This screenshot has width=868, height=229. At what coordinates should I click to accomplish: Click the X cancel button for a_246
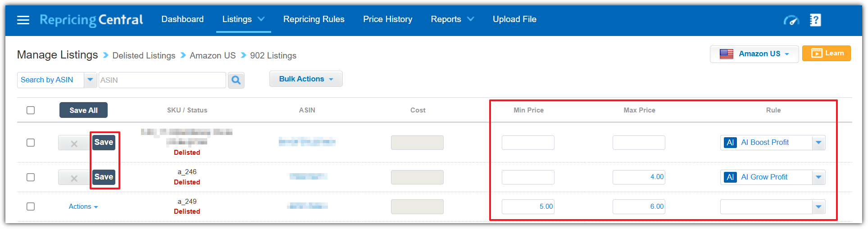click(74, 178)
